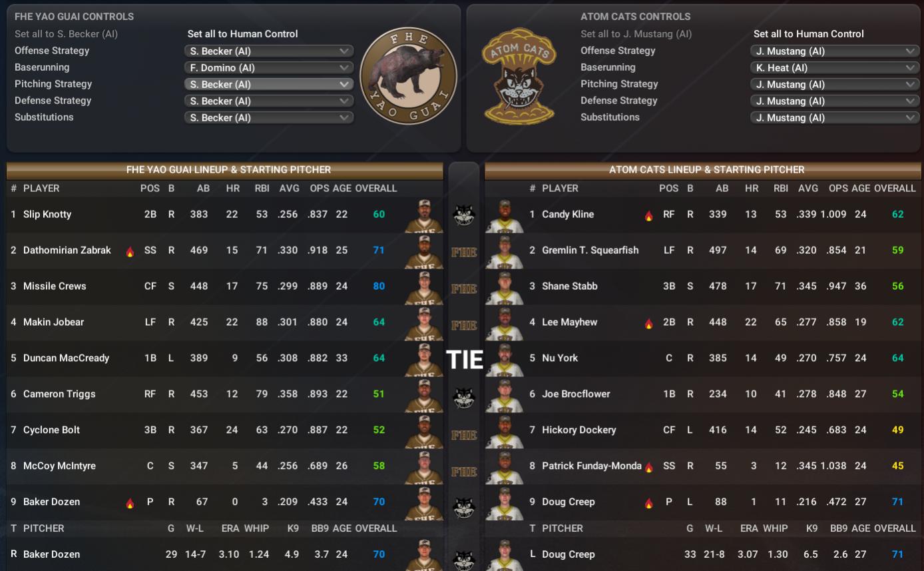This screenshot has height=571, width=924.
Task: Click the flame icon beside Candy Kline
Action: [648, 215]
